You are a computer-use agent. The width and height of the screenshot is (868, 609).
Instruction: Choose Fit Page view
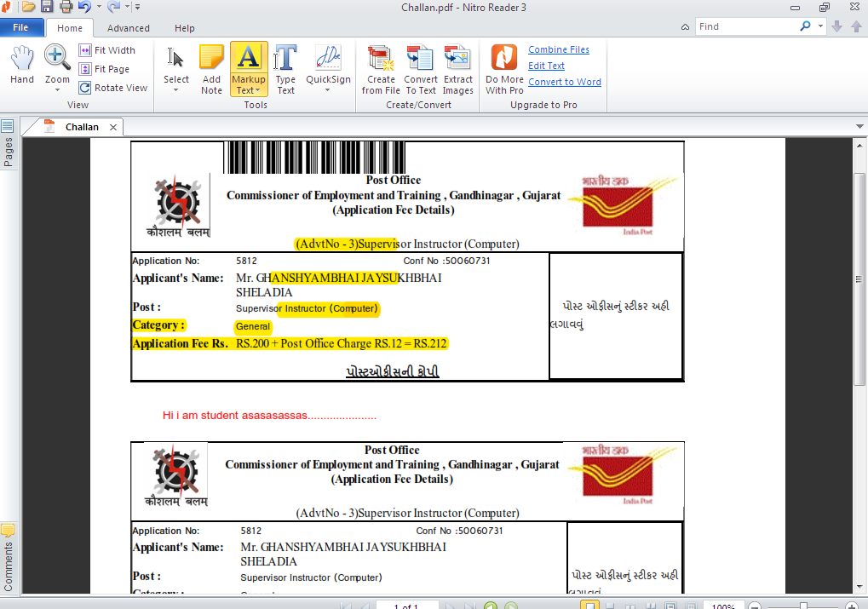tap(105, 69)
